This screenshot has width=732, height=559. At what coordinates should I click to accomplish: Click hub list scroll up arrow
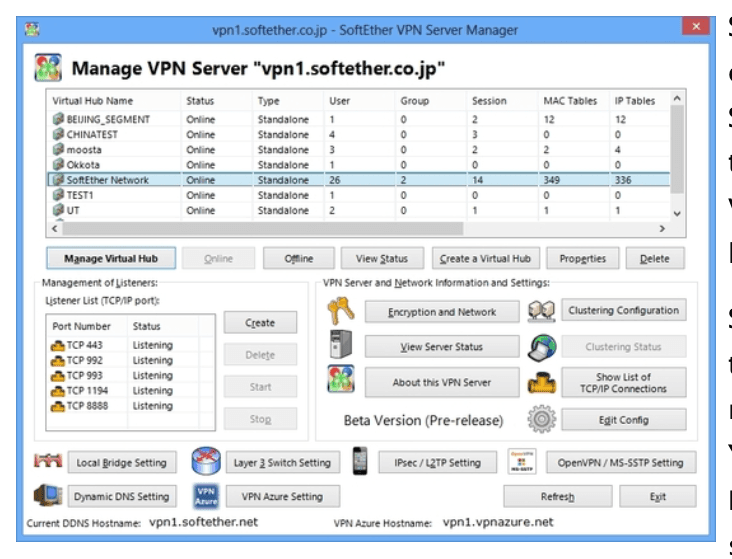pyautogui.click(x=677, y=99)
